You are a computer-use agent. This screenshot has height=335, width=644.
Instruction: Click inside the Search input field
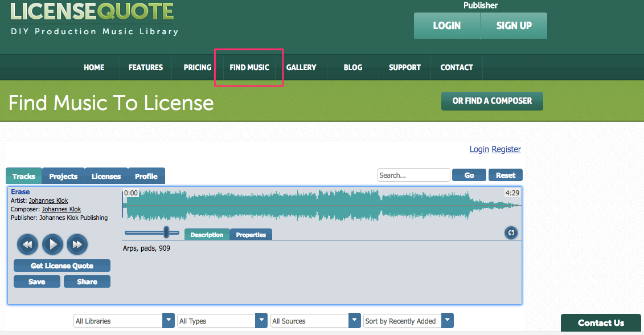[413, 175]
